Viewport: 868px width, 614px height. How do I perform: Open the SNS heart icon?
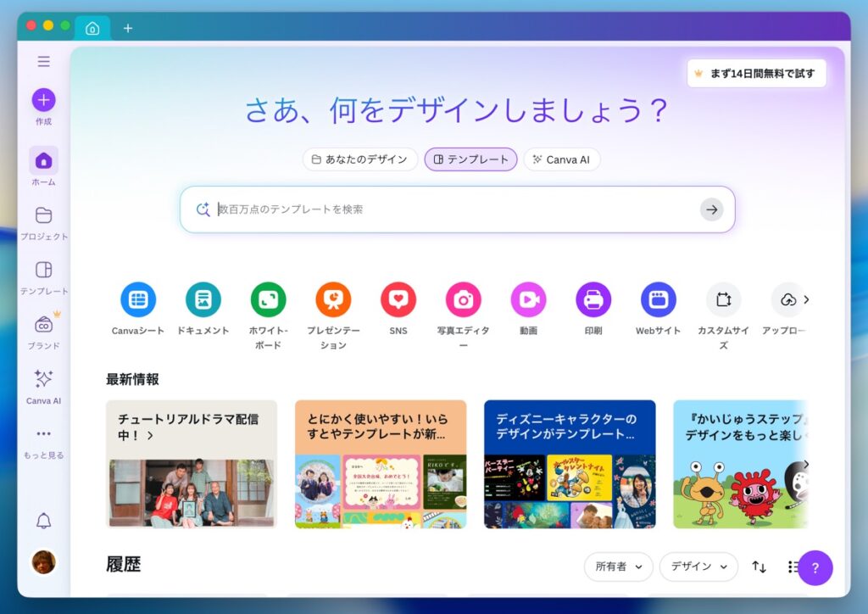398,299
